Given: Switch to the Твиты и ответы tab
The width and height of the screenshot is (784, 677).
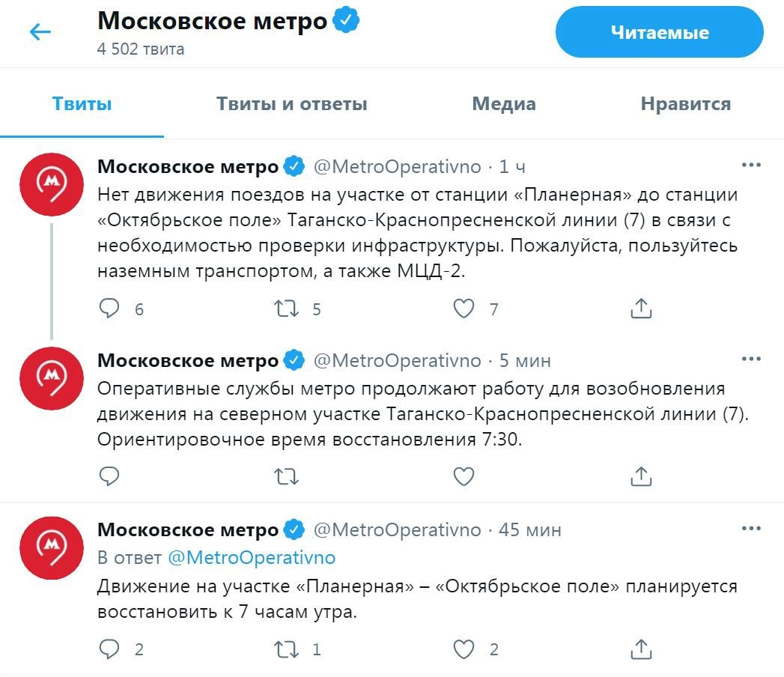Looking at the screenshot, I should click(x=291, y=103).
